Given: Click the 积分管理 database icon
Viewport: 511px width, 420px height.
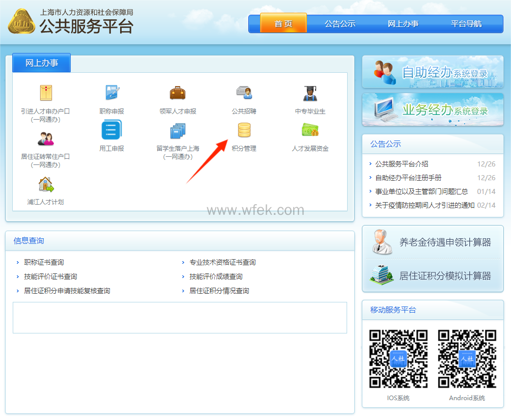Looking at the screenshot, I should pyautogui.click(x=244, y=131).
